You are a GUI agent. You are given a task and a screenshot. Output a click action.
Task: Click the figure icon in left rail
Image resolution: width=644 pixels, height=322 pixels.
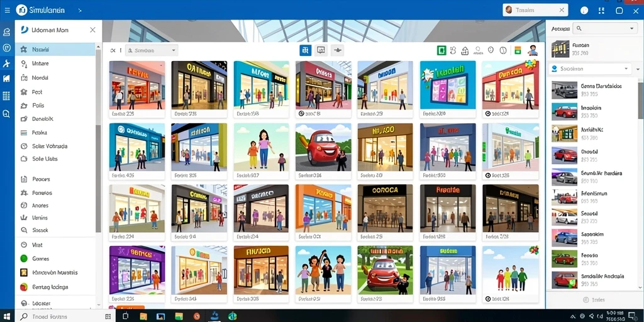[x=6, y=64]
